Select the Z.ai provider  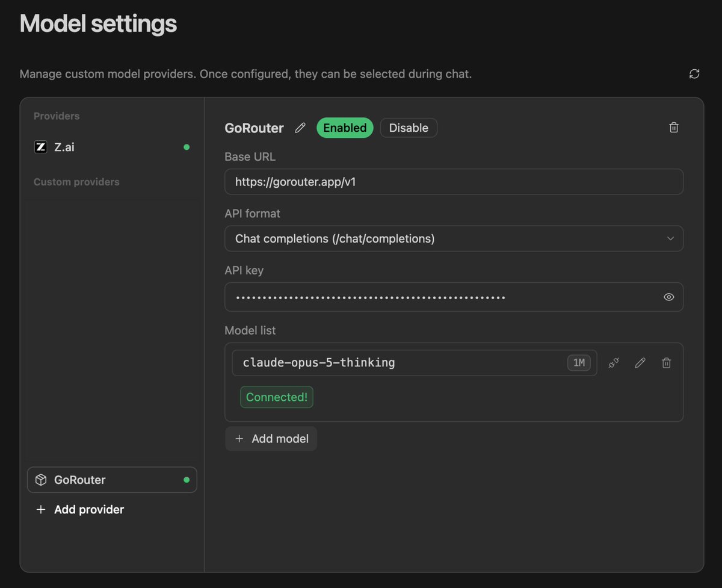pos(112,147)
